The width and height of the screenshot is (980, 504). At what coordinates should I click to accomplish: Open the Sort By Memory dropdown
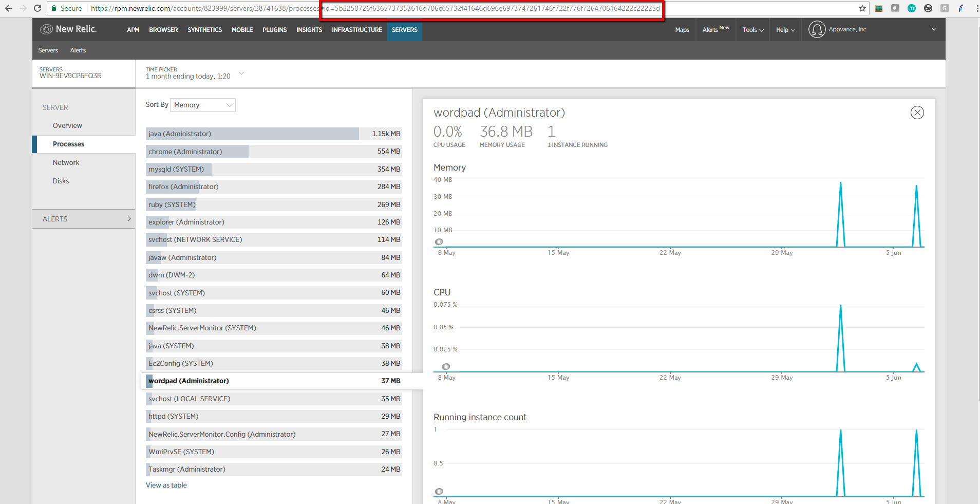click(x=203, y=105)
